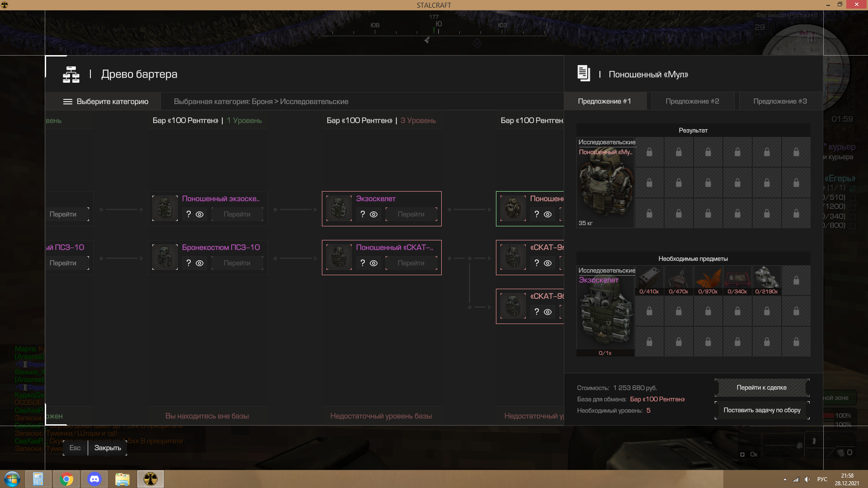
Task: Click STALCRAFT radiation icon in taskbar
Action: click(151, 479)
